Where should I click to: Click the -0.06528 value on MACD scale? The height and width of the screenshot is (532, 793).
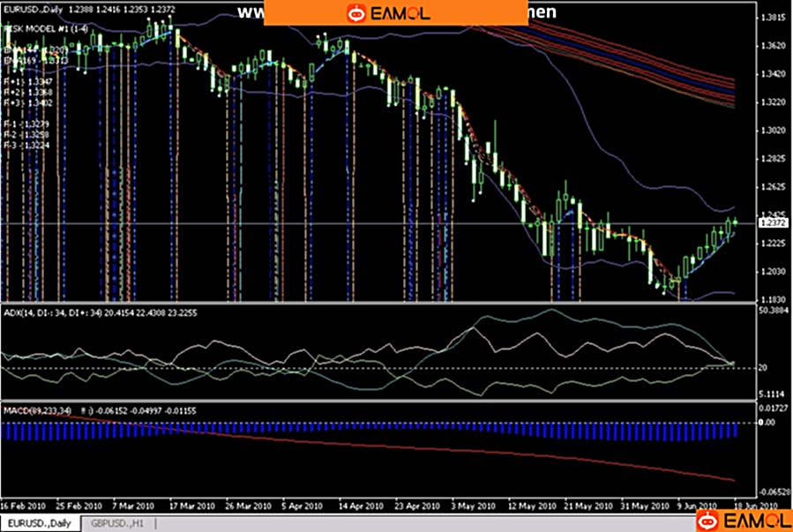pos(774,492)
